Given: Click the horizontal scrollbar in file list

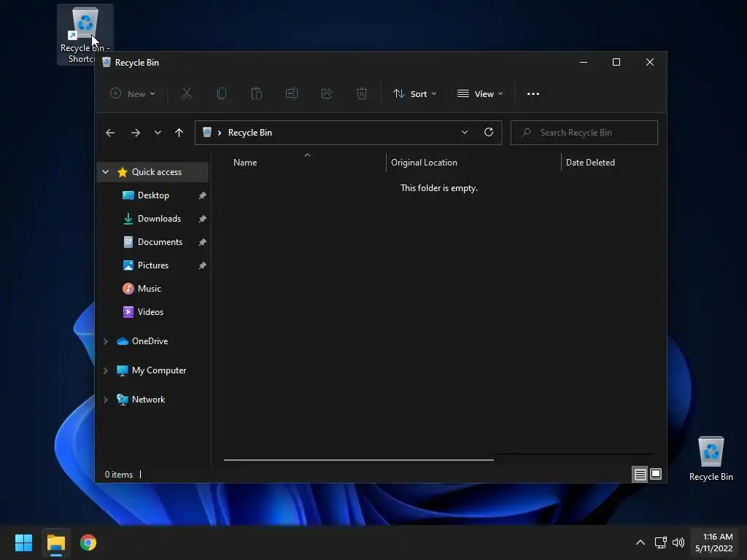Looking at the screenshot, I should point(359,460).
